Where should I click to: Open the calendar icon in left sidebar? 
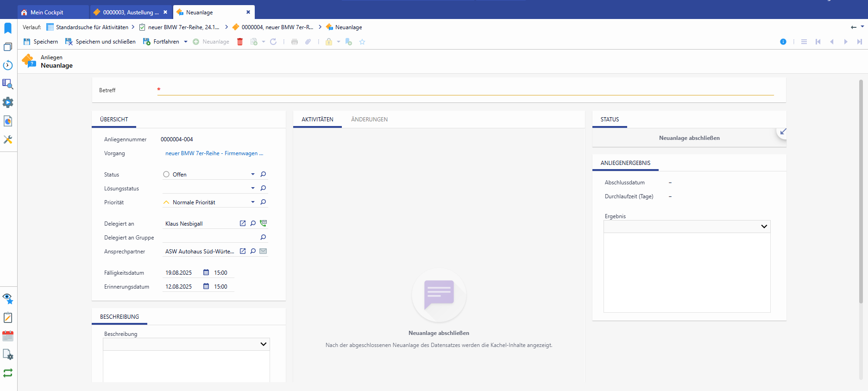(x=8, y=336)
